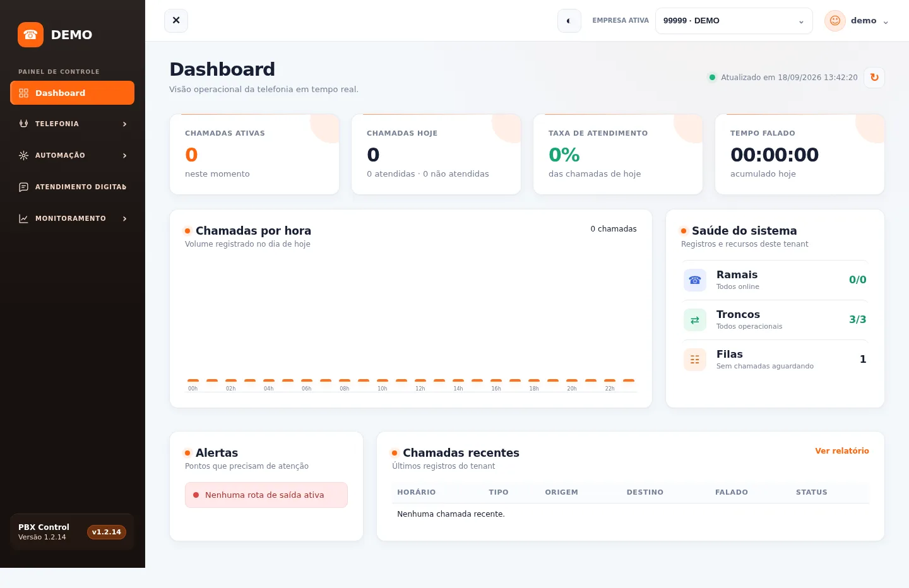
Task: Click the red alert dot icon
Action: pyautogui.click(x=196, y=495)
